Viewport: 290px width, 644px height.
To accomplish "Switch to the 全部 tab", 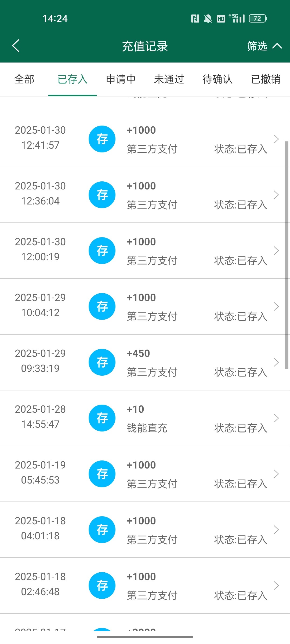I will (24, 79).
